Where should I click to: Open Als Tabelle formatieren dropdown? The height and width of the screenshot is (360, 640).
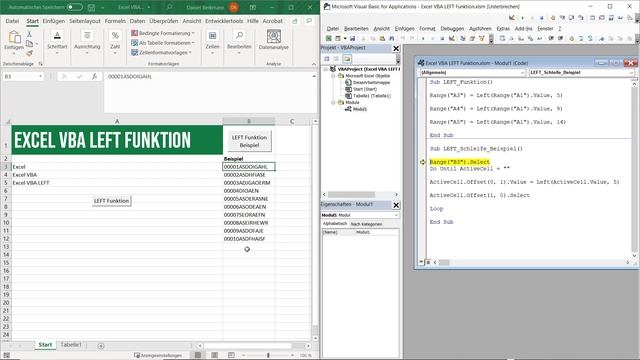point(163,43)
